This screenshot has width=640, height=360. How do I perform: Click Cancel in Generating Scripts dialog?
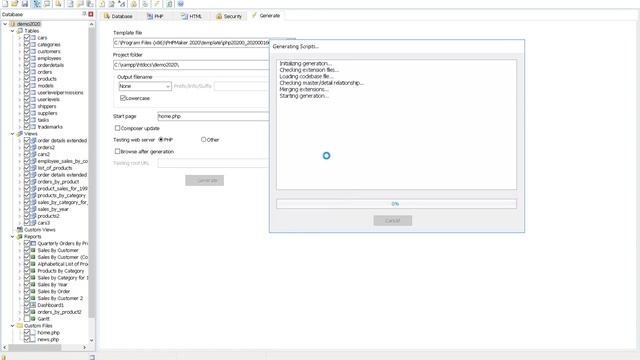393,221
